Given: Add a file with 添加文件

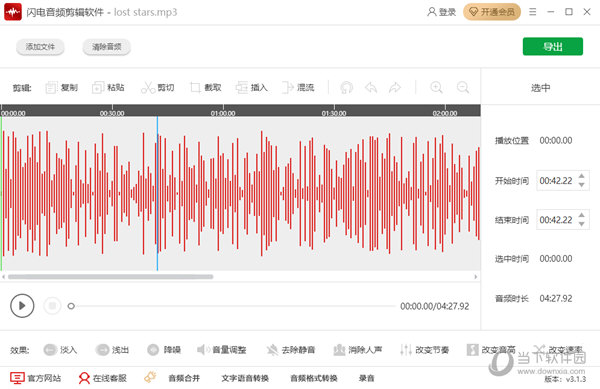Looking at the screenshot, I should (x=40, y=47).
